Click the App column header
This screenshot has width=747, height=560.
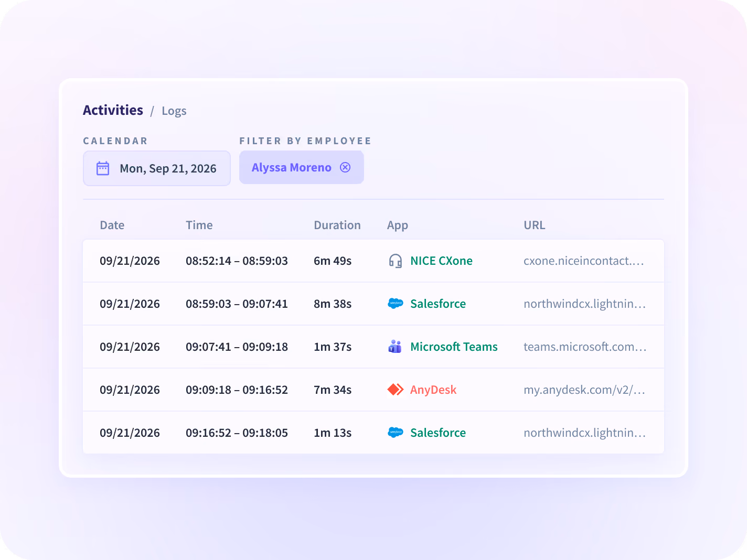[398, 225]
